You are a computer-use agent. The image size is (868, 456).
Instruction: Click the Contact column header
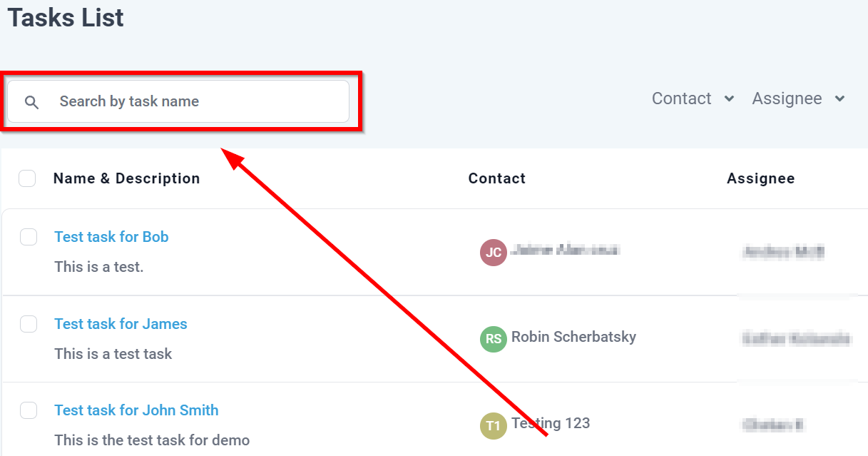[x=496, y=178]
